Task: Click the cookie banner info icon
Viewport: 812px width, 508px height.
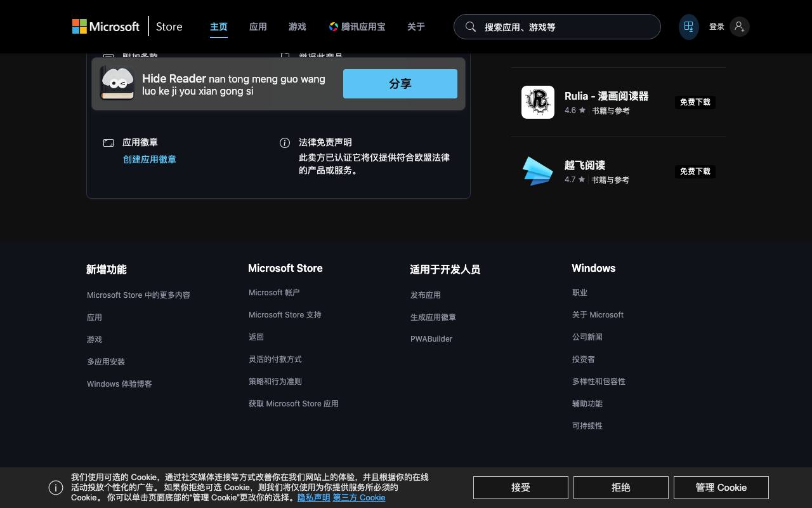Action: pyautogui.click(x=56, y=488)
